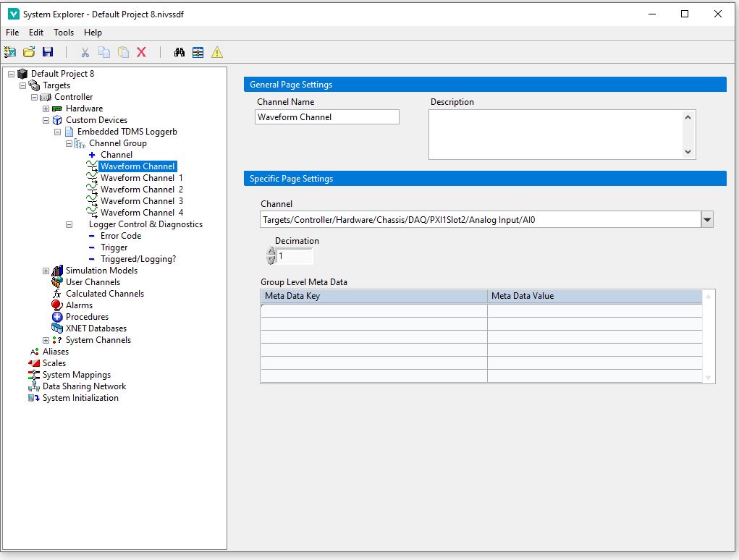Click the green Hardware board icon

(57, 109)
